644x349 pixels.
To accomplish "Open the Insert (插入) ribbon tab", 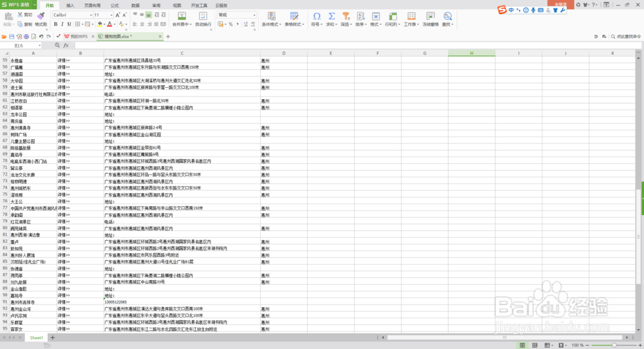I will point(70,5).
